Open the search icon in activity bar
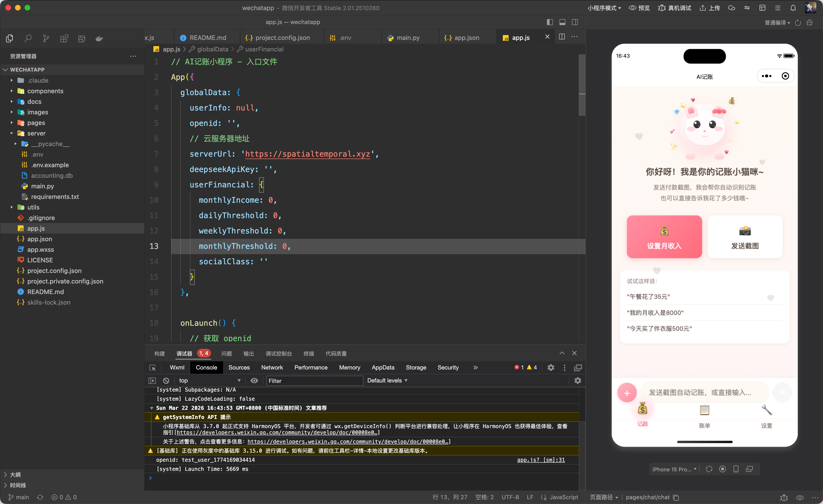Screen dimensions: 823x504 coord(28,38)
